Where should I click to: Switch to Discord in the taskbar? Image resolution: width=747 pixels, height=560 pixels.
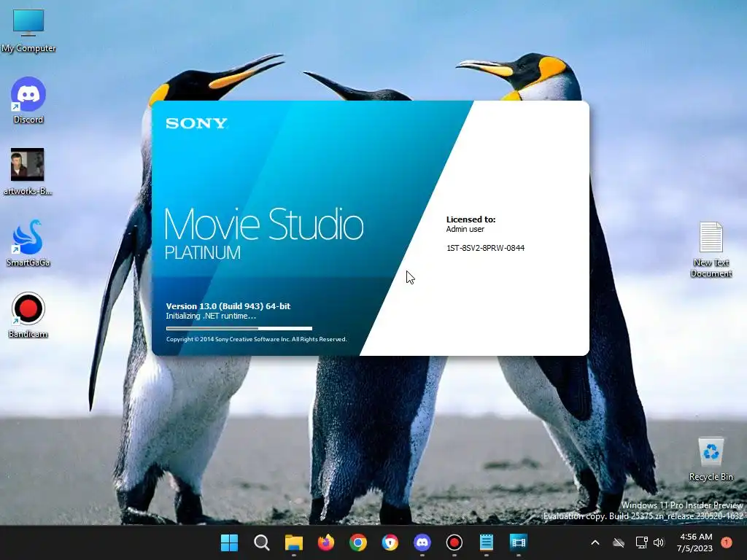click(422, 542)
